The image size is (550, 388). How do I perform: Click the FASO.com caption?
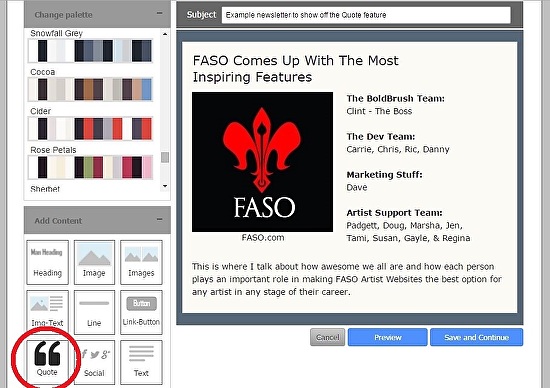[x=263, y=238]
